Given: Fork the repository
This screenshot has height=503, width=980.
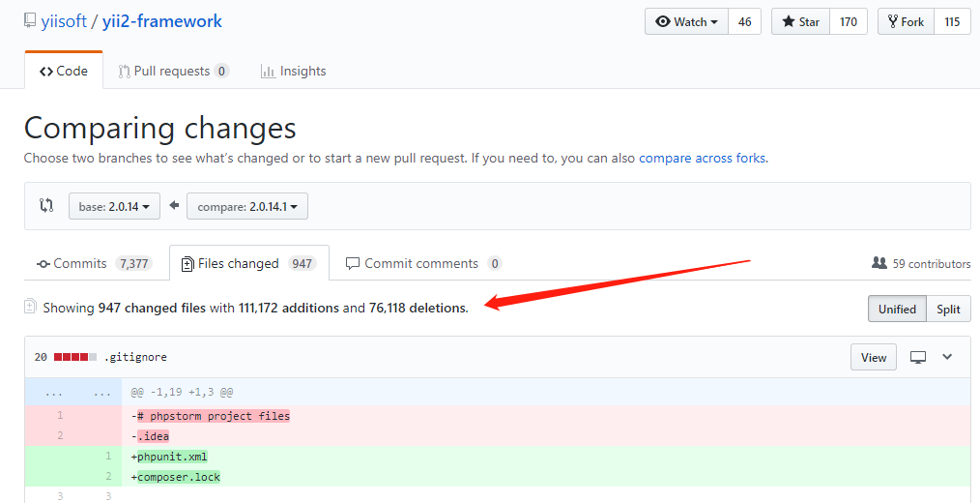Looking at the screenshot, I should (x=907, y=22).
